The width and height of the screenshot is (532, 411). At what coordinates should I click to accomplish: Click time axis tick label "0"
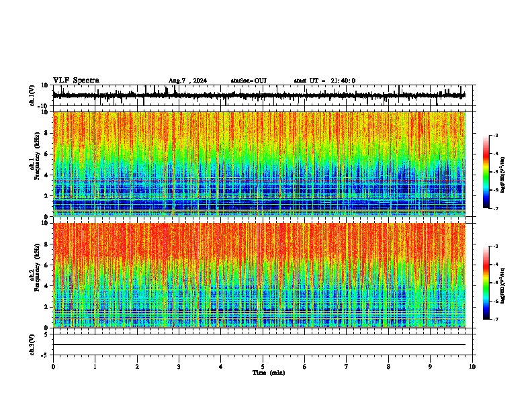click(x=53, y=367)
